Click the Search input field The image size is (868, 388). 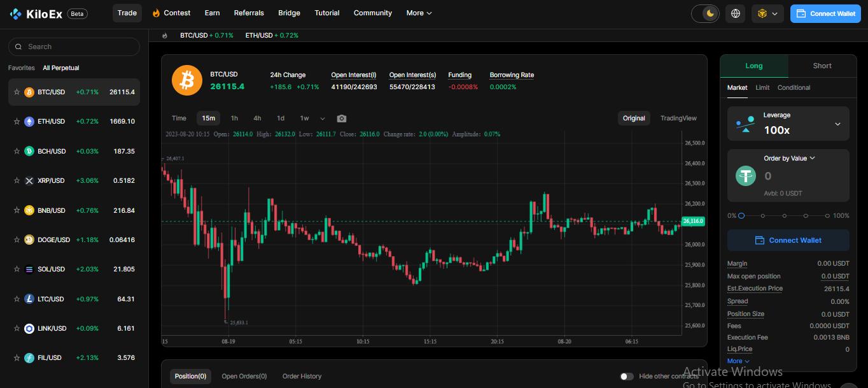tap(80, 47)
